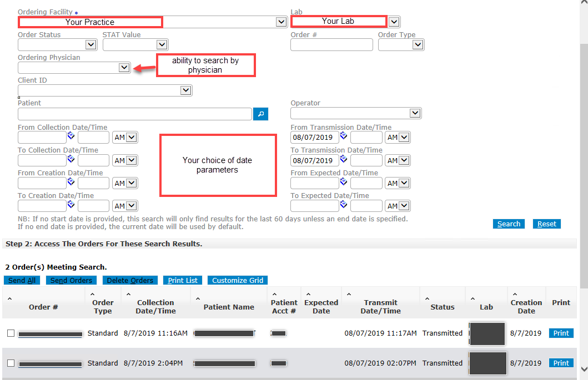Print the 2:04PM order

click(561, 363)
